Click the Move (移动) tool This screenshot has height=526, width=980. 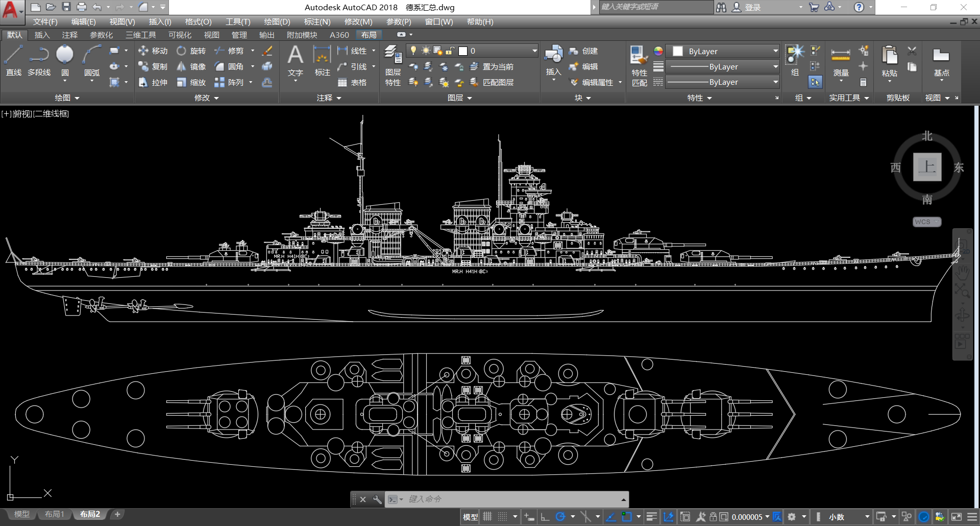153,51
